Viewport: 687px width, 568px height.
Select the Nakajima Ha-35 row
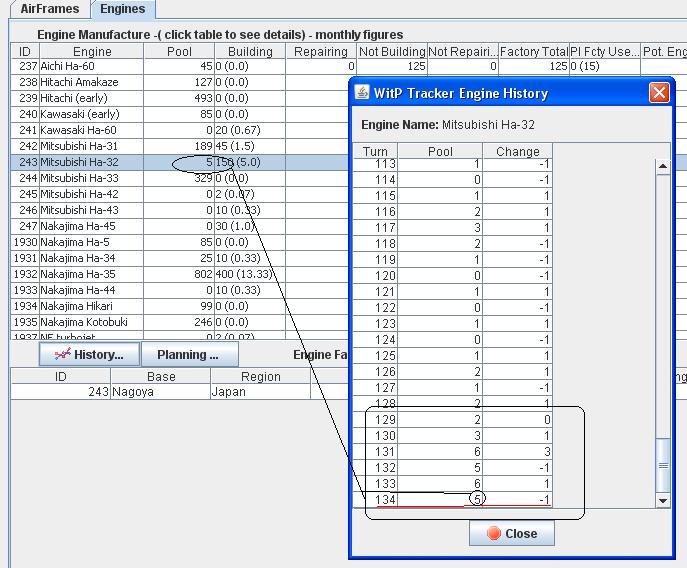(180, 274)
